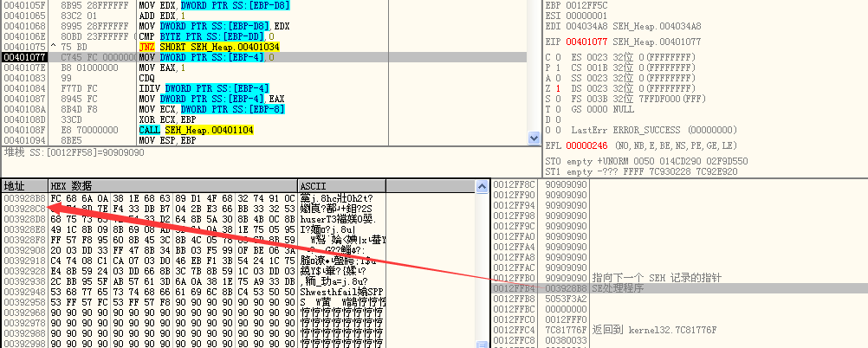Select the CDQ instruction at 00401083
The image size is (868, 348).
tap(146, 78)
